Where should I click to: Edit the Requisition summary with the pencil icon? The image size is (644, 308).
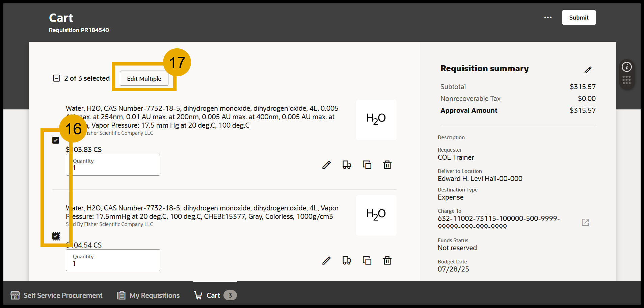588,70
